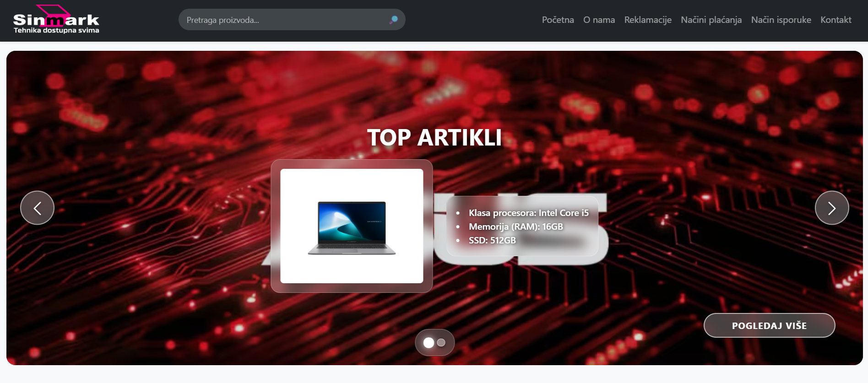The width and height of the screenshot is (868, 383).
Task: Click the POGLEDAJ VIŠE button
Action: click(x=769, y=325)
